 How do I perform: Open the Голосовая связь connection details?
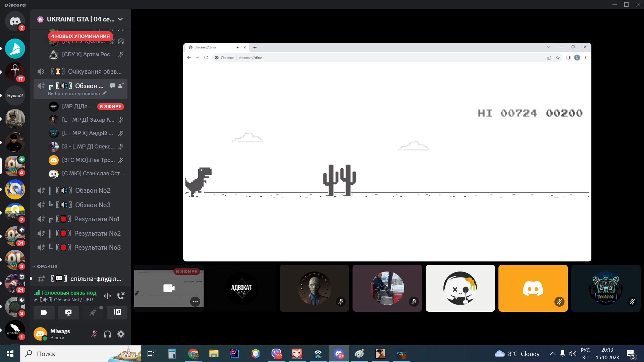coord(69,293)
